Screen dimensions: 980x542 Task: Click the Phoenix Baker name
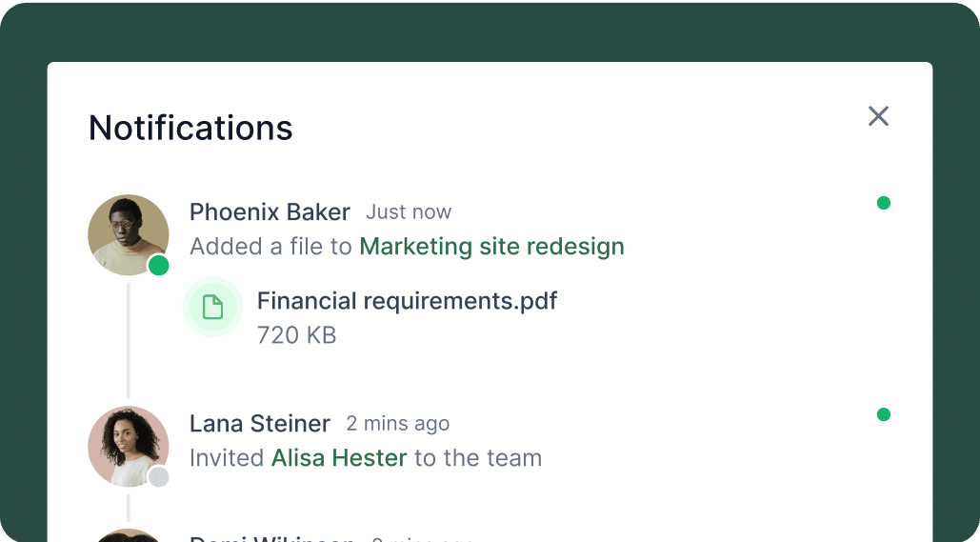tap(270, 211)
